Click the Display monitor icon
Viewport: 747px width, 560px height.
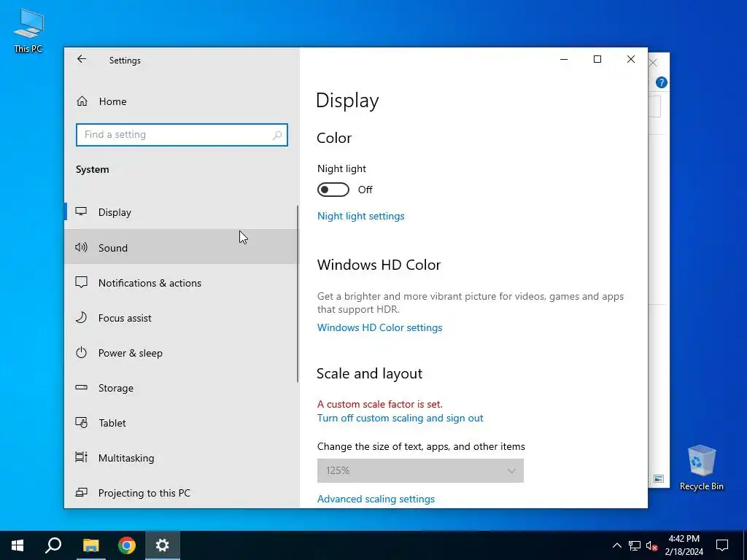(x=81, y=211)
